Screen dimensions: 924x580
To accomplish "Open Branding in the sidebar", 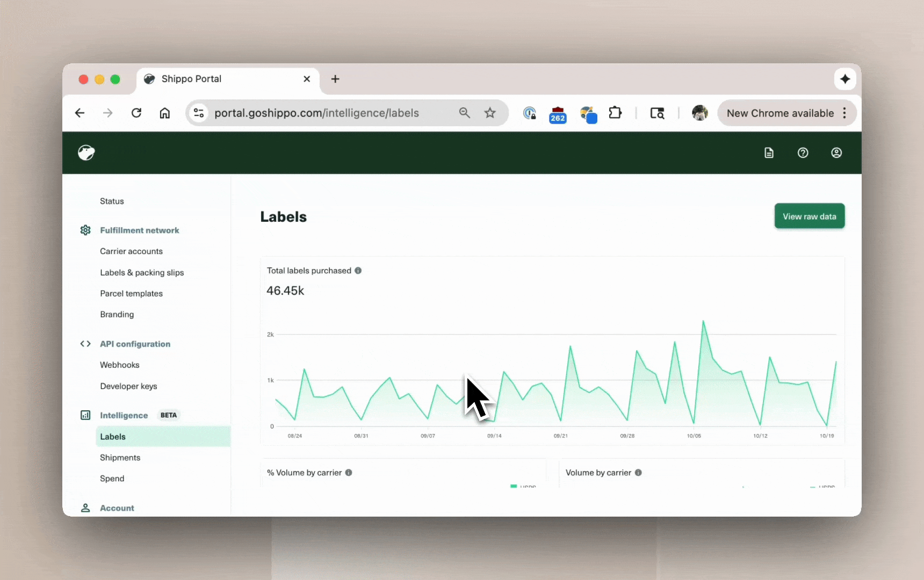I will pyautogui.click(x=117, y=314).
